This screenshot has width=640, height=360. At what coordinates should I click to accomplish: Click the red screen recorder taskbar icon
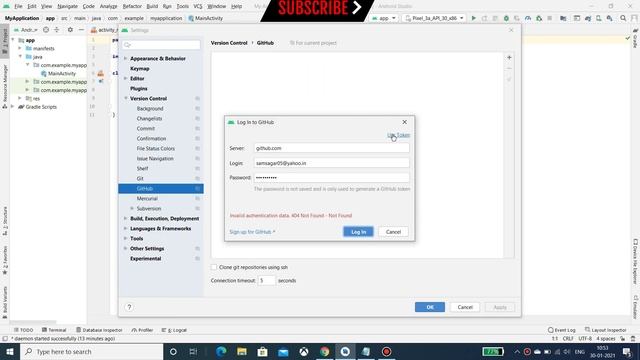coord(386,351)
